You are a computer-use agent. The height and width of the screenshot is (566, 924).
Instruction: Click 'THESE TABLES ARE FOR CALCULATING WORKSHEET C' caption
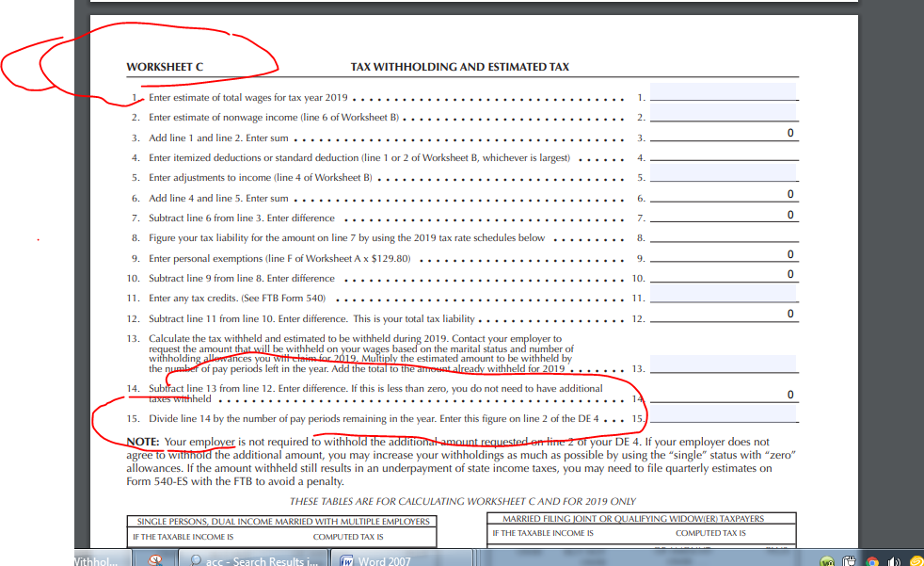[x=463, y=501]
